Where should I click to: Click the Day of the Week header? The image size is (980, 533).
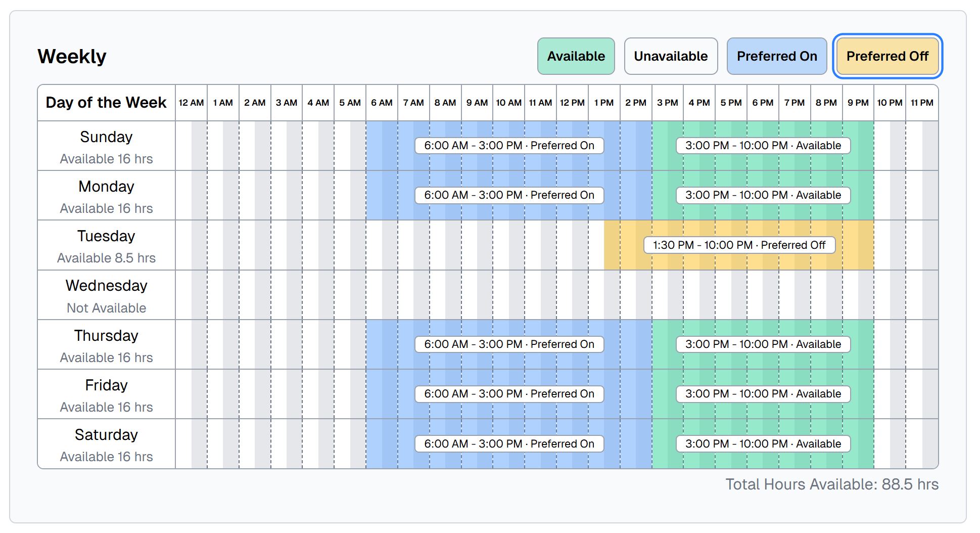(106, 103)
